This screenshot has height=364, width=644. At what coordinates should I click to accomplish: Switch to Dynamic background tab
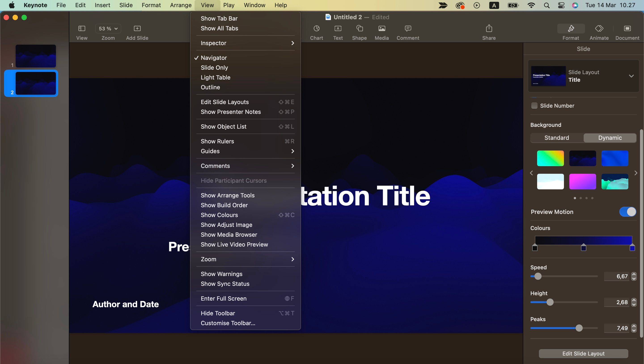[610, 138]
